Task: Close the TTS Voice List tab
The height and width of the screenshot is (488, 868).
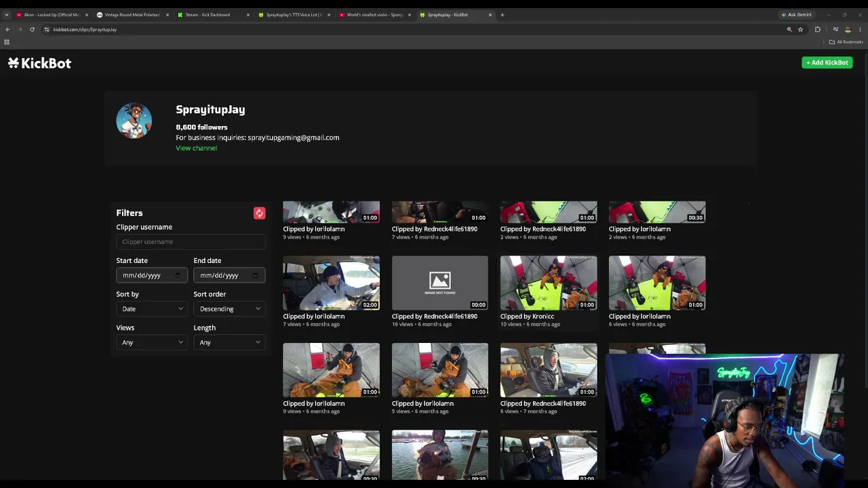Action: (328, 15)
